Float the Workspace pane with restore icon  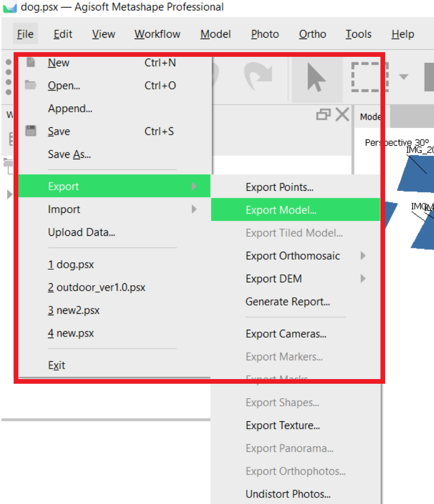click(323, 115)
